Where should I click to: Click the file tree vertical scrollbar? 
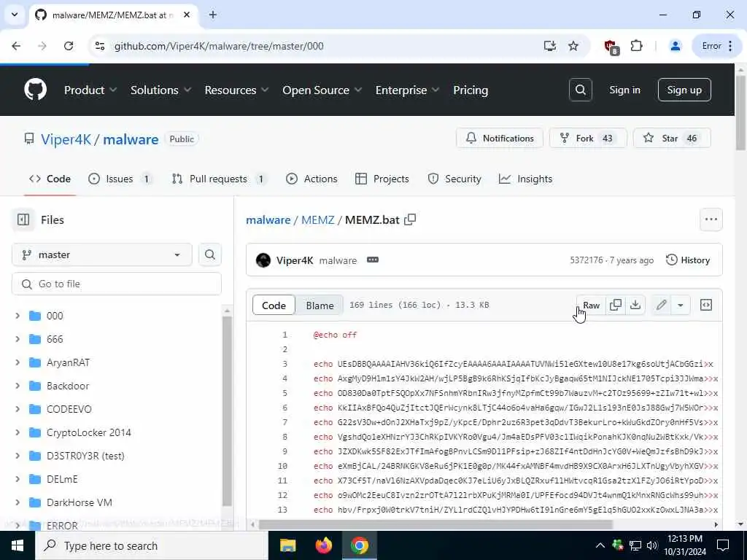[228, 410]
